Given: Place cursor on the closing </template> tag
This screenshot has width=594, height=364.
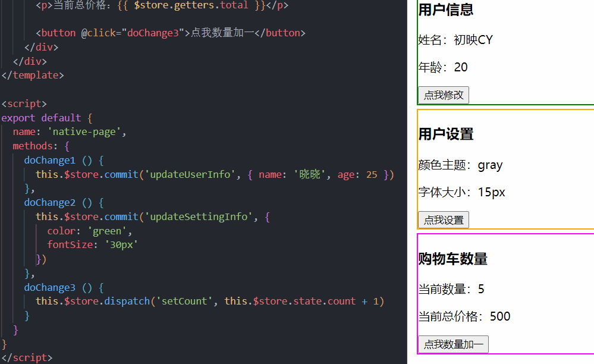Looking at the screenshot, I should tap(33, 76).
